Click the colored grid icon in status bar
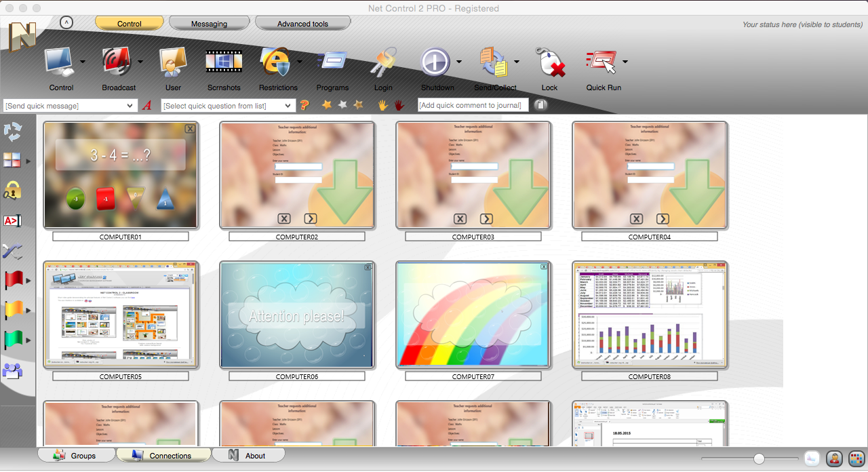Viewport: 868px width, 472px height. (856, 459)
